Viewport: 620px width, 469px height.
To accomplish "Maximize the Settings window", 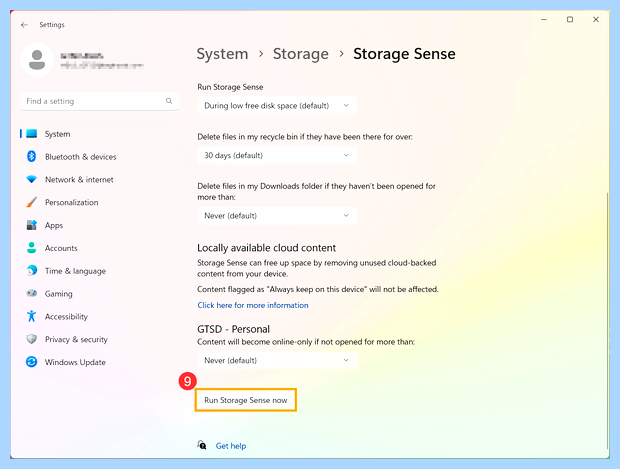I will click(570, 19).
